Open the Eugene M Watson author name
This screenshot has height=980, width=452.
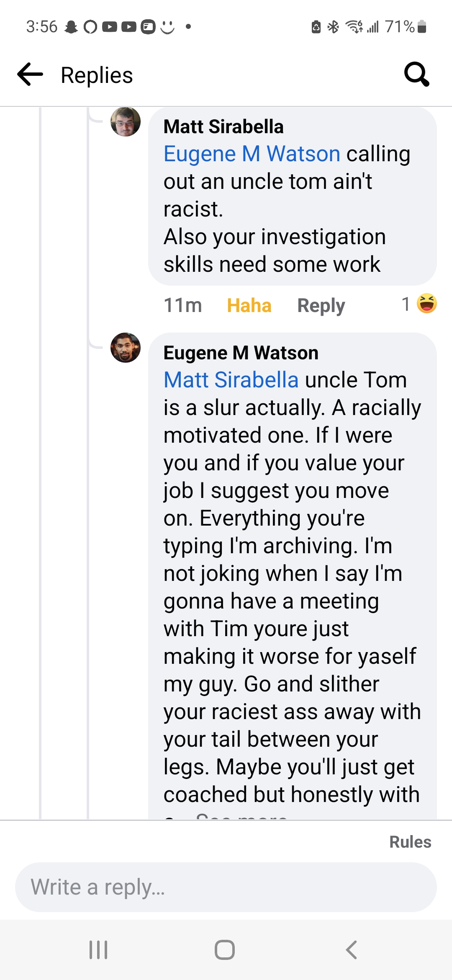click(x=241, y=353)
